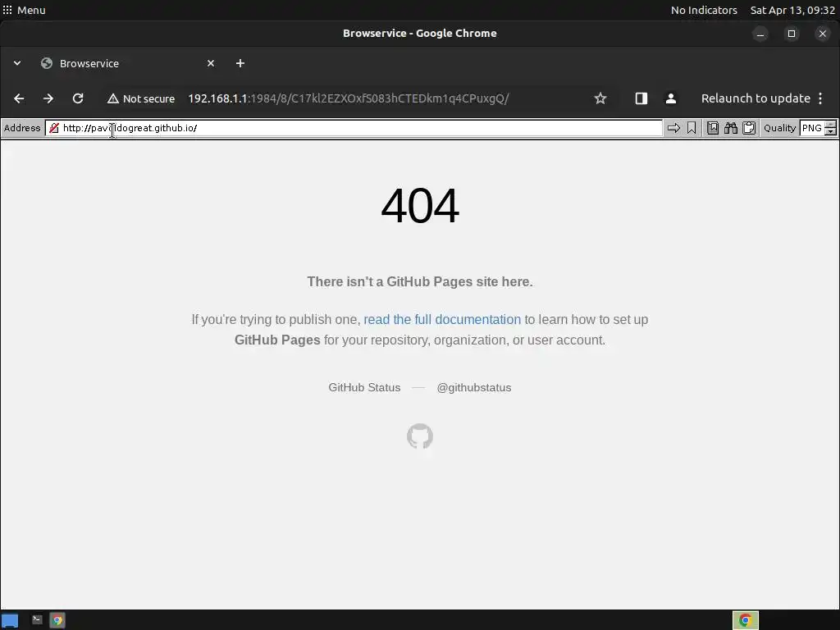Click the 404 heading text

420,206
